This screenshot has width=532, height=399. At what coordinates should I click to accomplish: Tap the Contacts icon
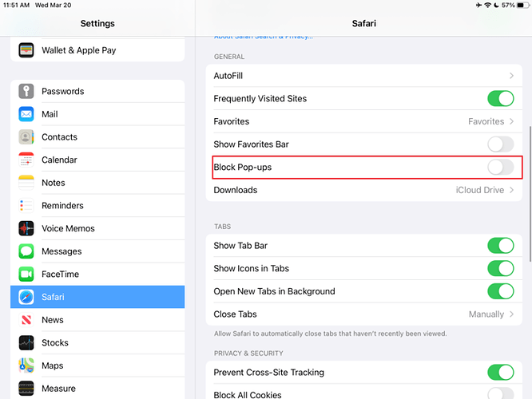click(x=26, y=137)
